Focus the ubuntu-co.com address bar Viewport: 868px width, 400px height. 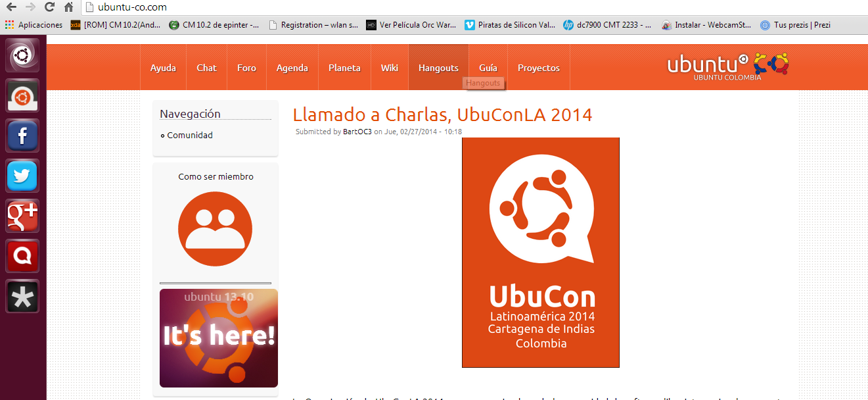(473, 7)
